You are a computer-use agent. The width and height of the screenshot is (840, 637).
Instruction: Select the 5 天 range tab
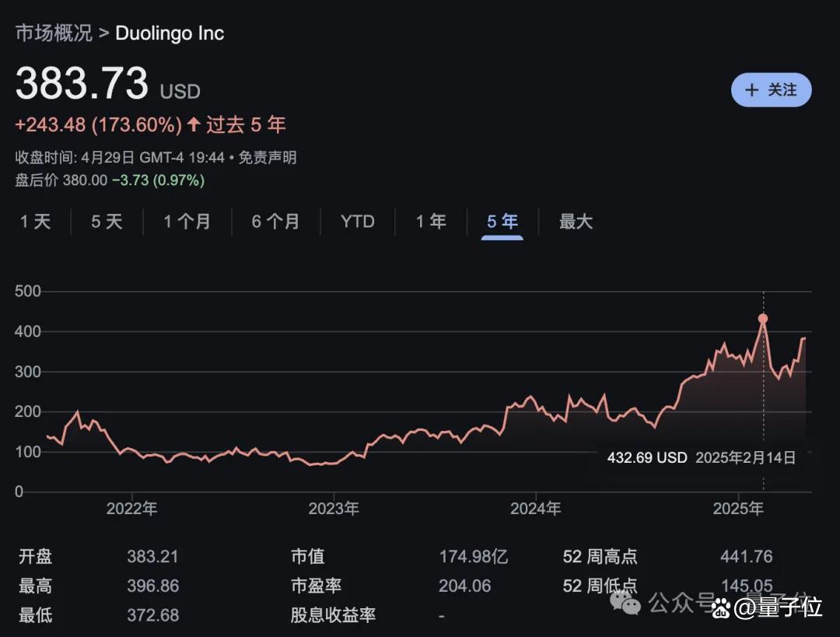[x=107, y=221]
